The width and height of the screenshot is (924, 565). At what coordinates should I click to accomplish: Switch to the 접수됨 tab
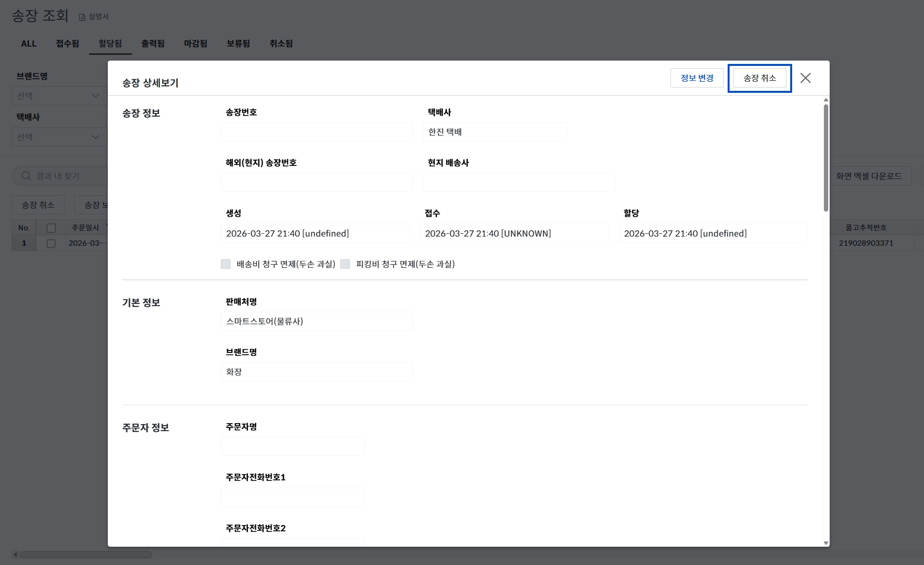point(67,44)
